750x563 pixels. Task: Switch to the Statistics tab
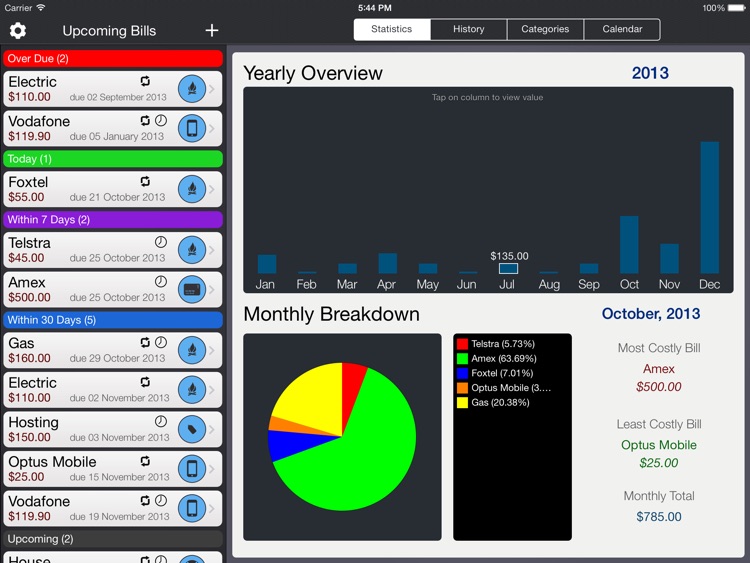[x=392, y=29]
